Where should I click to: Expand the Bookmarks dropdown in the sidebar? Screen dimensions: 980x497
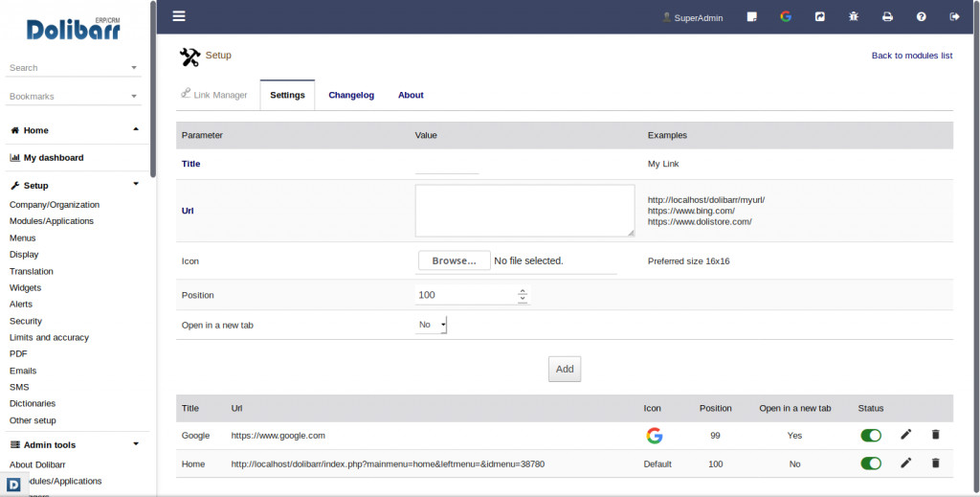pos(134,97)
